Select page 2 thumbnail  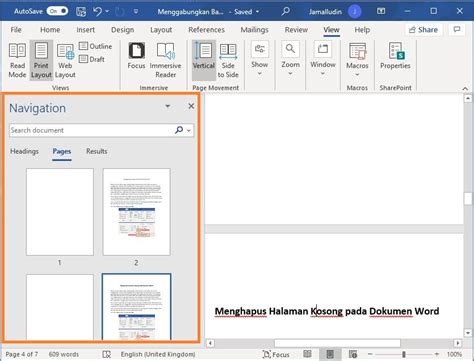tap(136, 212)
